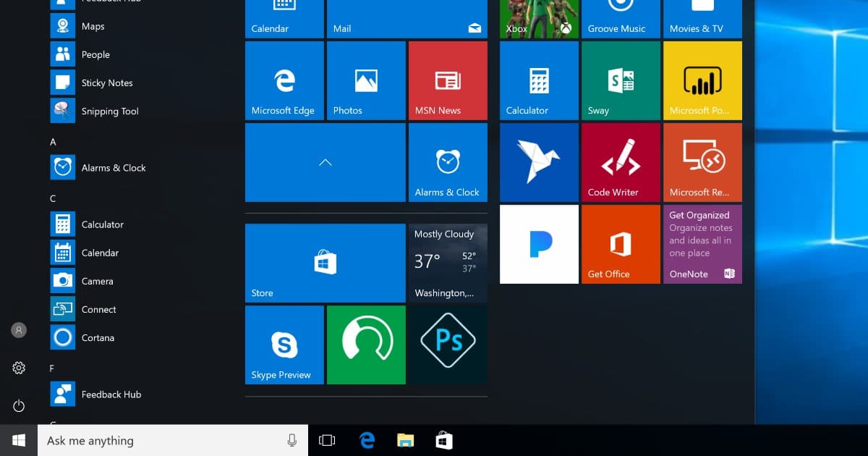Image resolution: width=868 pixels, height=456 pixels.
Task: Jump to letter F section header
Action: (x=52, y=368)
